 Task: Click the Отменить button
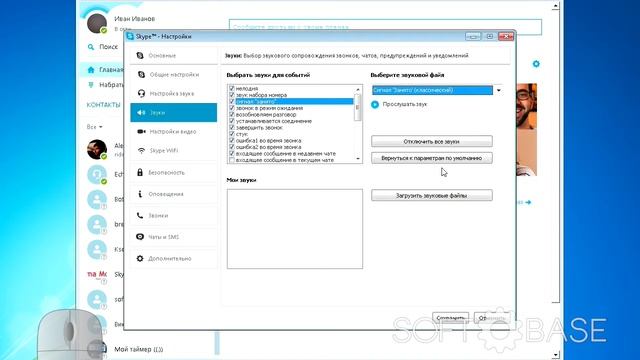click(x=492, y=318)
